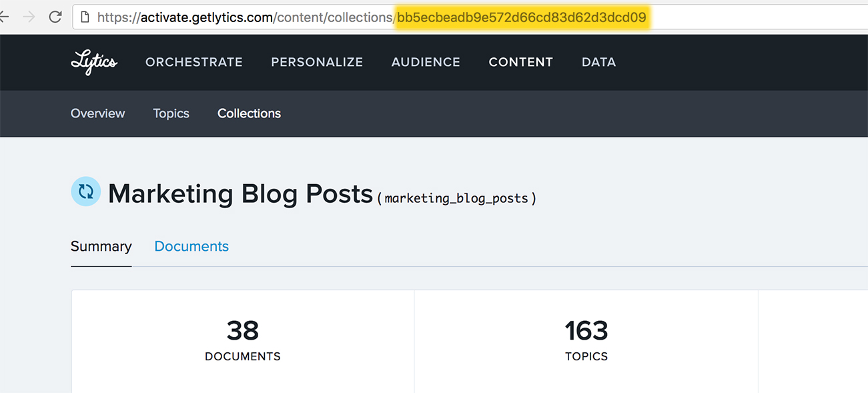Image resolution: width=868 pixels, height=393 pixels.
Task: Select the Collections sub-navigation
Action: [x=249, y=113]
